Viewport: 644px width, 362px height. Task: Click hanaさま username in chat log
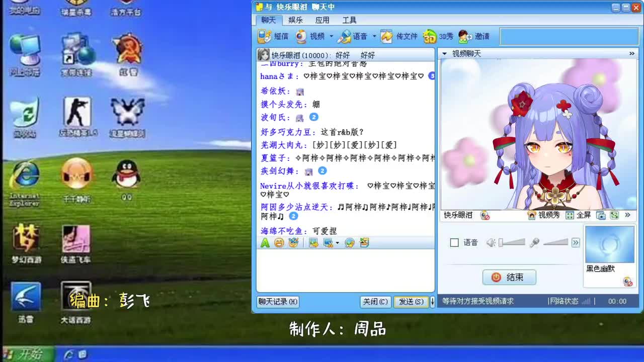pyautogui.click(x=277, y=76)
